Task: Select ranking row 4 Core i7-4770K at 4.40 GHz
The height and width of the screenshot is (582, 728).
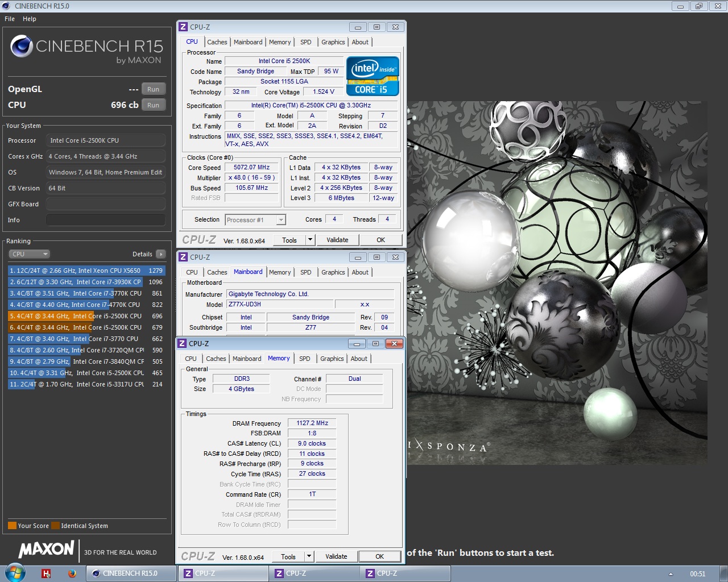Action: (86, 305)
